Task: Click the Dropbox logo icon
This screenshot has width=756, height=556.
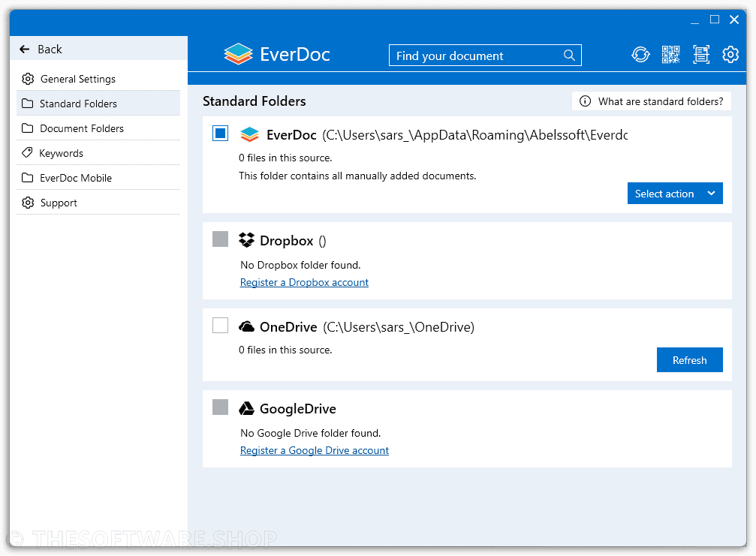Action: [247, 240]
